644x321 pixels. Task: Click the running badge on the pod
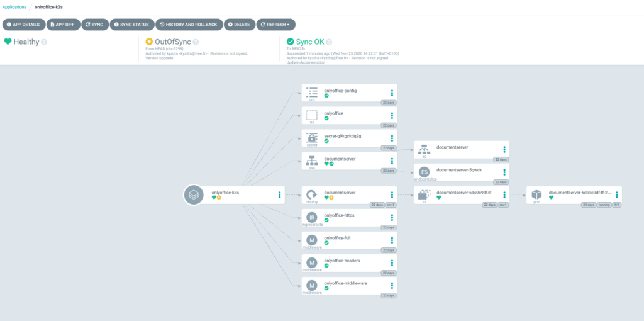(x=604, y=205)
